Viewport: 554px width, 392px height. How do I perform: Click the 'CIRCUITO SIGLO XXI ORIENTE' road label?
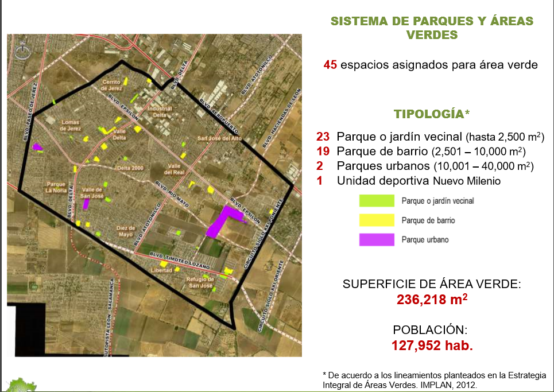coord(270,296)
